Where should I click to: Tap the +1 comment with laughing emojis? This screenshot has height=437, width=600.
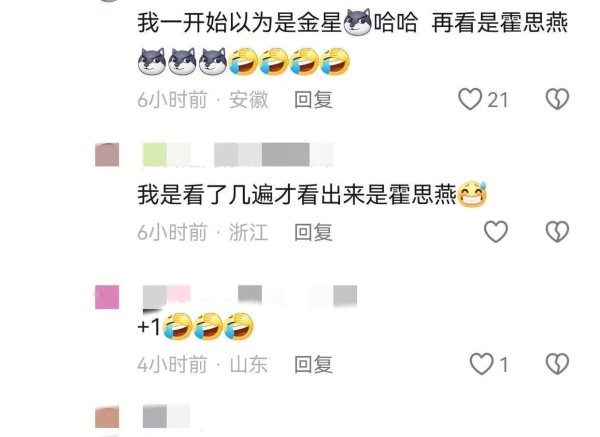point(196,326)
